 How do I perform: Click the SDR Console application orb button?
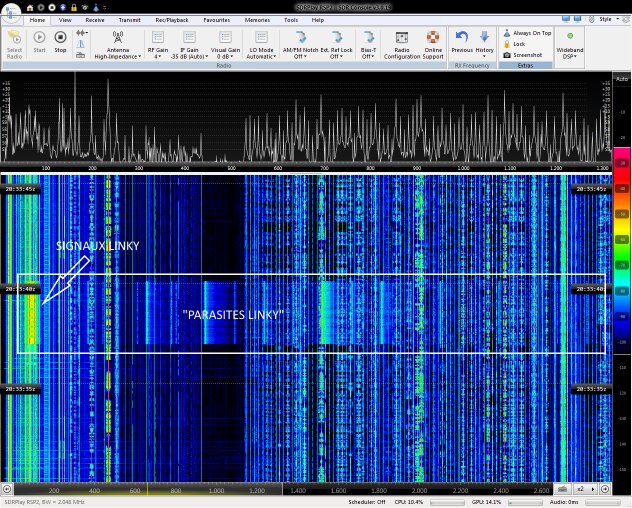pyautogui.click(x=11, y=12)
